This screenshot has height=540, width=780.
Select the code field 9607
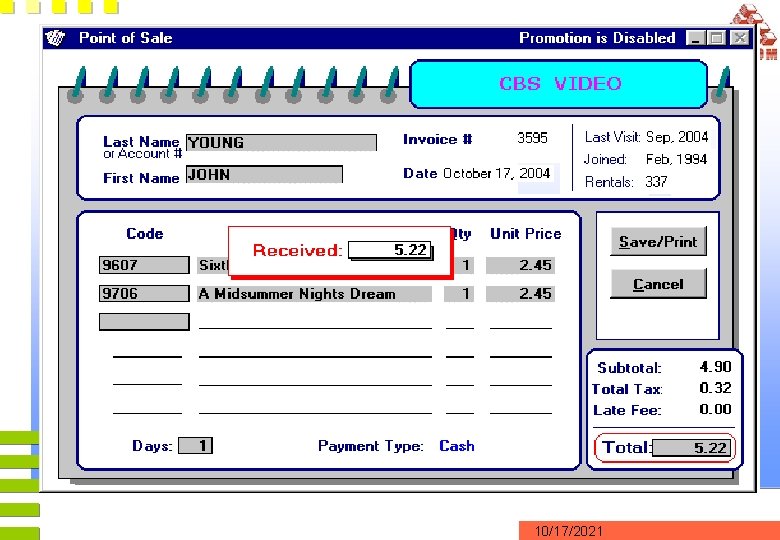(x=144, y=265)
